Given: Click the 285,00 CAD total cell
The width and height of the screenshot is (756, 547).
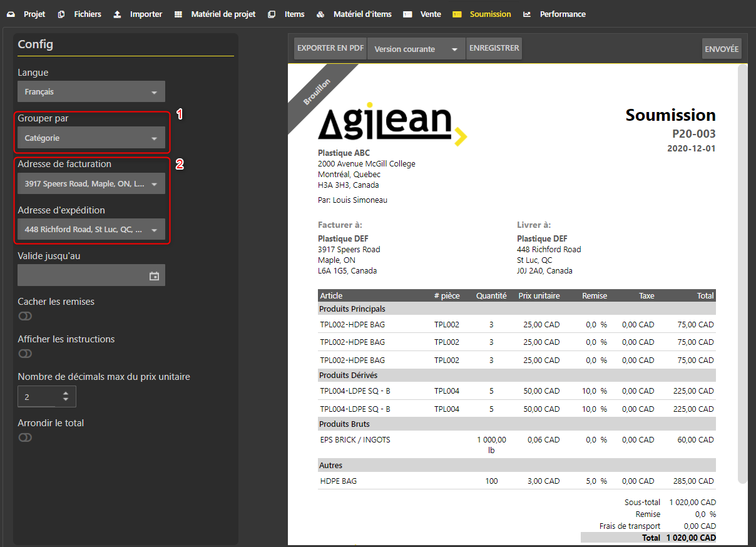Looking at the screenshot, I should point(695,481).
